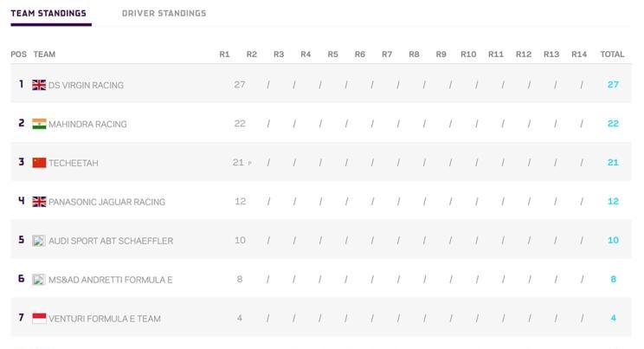
Task: Click the UK flag beside DS Virgin Racing
Action: (x=39, y=85)
